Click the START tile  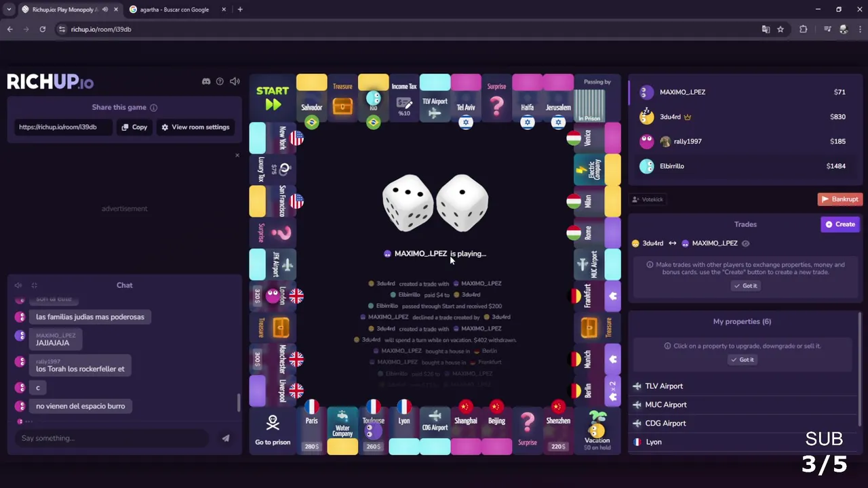273,99
